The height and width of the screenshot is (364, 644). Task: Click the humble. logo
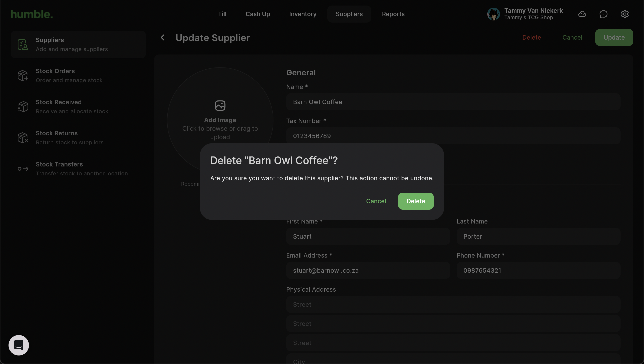coord(32,14)
